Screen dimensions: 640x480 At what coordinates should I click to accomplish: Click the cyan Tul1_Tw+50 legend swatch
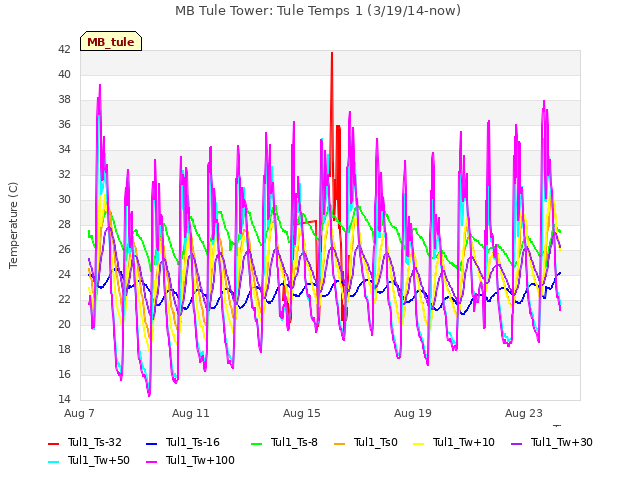coord(54,462)
